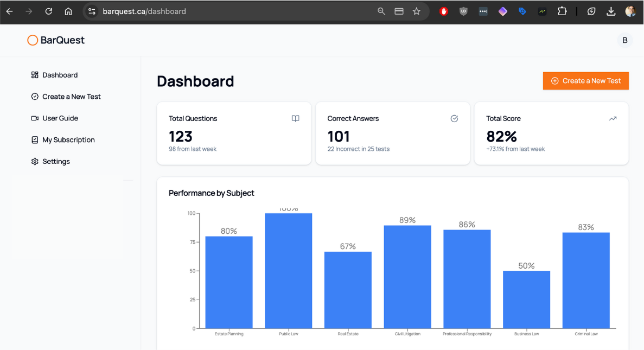The width and height of the screenshot is (644, 350).
Task: Click the '+73.1% from last week' text
Action: pos(515,149)
